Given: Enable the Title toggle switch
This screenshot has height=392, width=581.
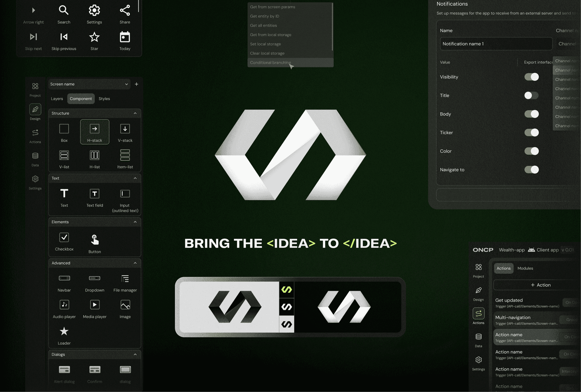Looking at the screenshot, I should click(x=532, y=96).
